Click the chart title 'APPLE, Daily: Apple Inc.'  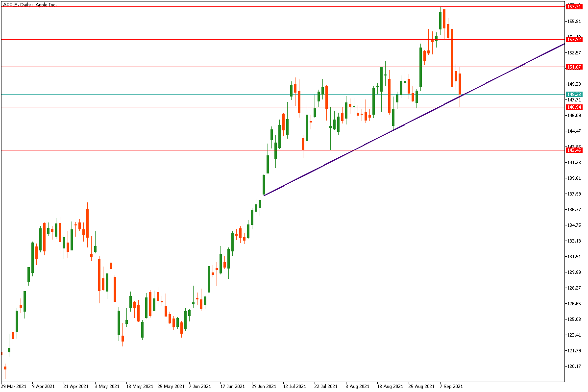click(30, 4)
